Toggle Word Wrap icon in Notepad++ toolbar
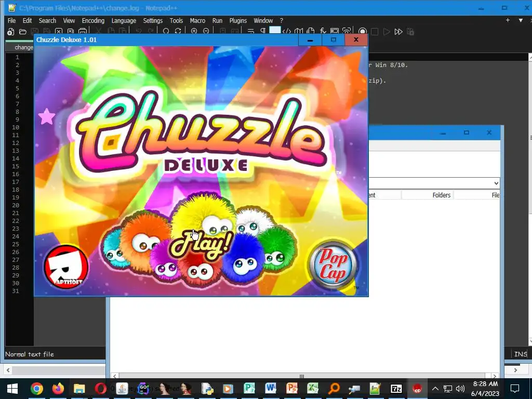532x399 pixels. (x=251, y=32)
